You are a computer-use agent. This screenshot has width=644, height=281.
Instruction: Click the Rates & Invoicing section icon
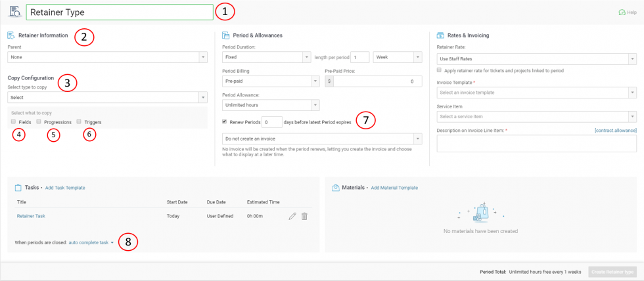(x=440, y=35)
